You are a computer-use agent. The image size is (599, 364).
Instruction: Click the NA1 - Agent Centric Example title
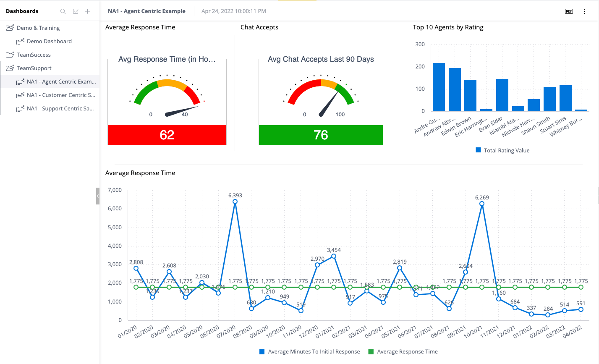[146, 11]
